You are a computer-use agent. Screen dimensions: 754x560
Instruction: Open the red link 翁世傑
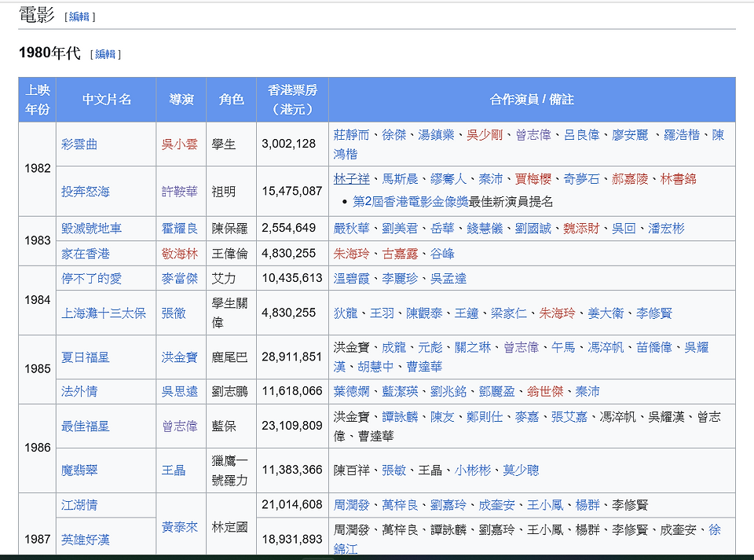pos(545,391)
